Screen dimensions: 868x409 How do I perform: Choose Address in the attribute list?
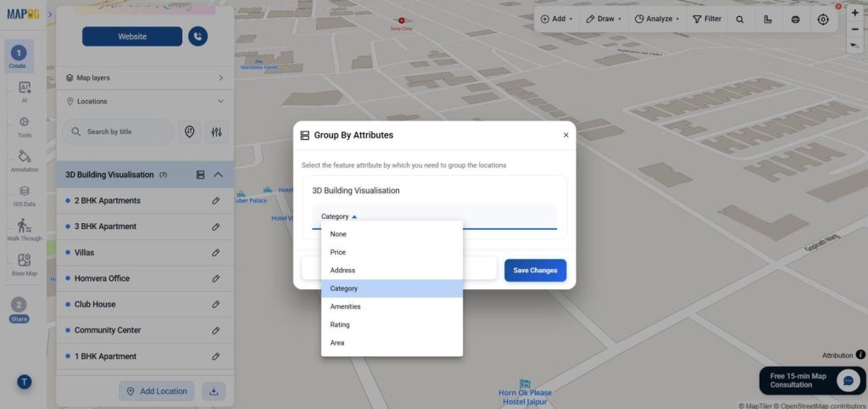[x=392, y=271]
